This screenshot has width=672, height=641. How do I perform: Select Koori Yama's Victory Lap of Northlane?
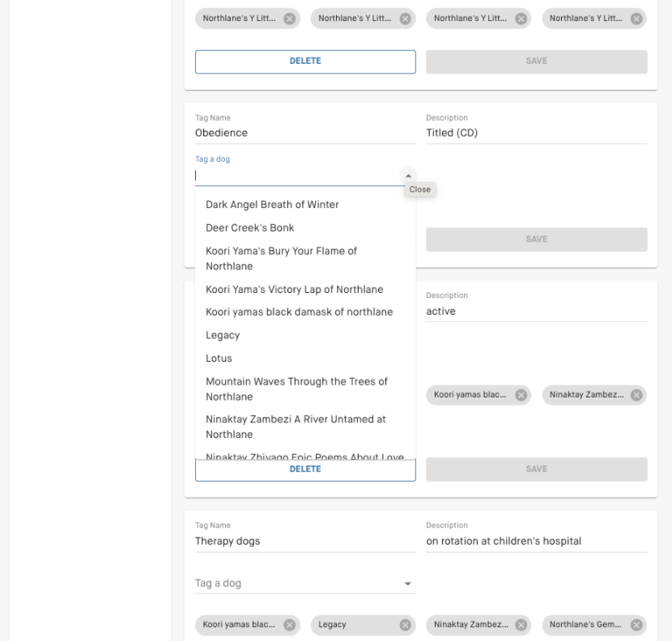tap(295, 290)
